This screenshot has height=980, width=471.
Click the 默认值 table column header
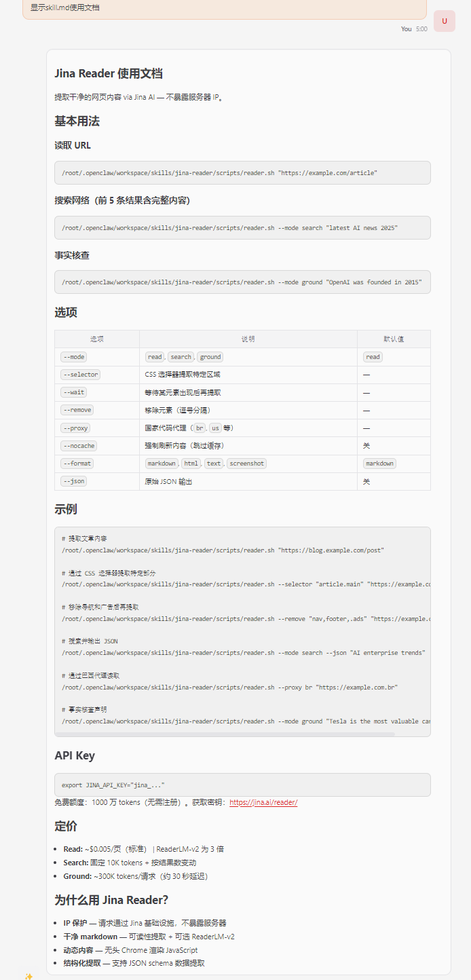[x=394, y=339]
